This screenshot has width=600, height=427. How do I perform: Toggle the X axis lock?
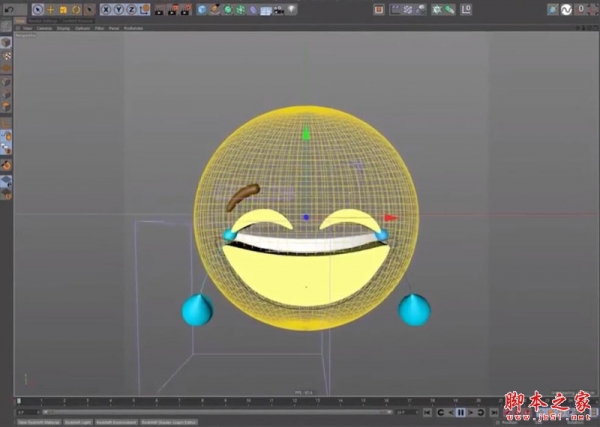(105, 9)
